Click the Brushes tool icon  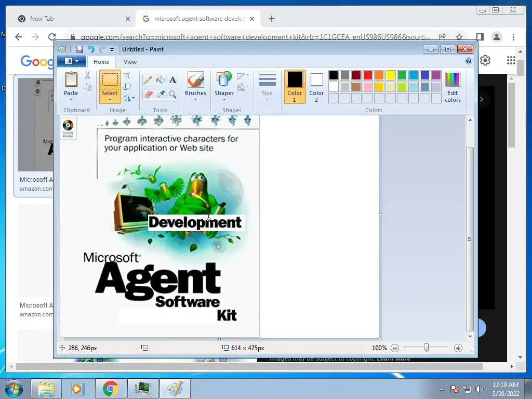pyautogui.click(x=195, y=79)
